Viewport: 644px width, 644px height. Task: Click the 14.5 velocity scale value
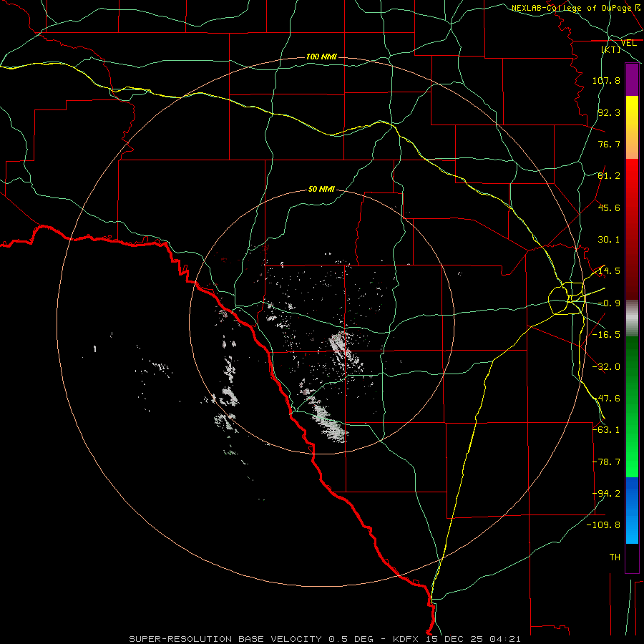point(609,271)
